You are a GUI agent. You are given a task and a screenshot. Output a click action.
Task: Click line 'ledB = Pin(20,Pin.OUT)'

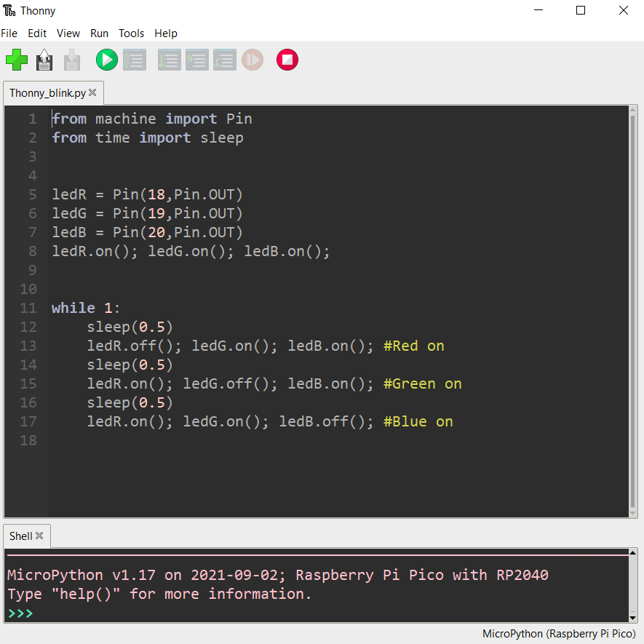point(148,232)
